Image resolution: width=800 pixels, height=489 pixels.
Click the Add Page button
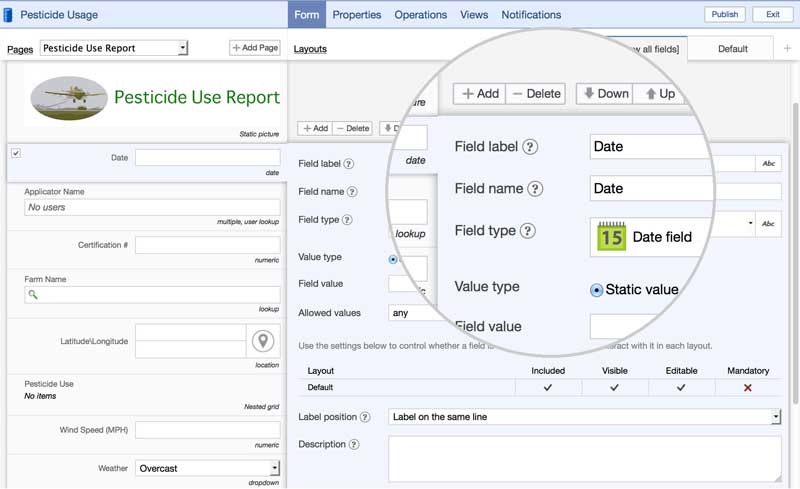255,47
